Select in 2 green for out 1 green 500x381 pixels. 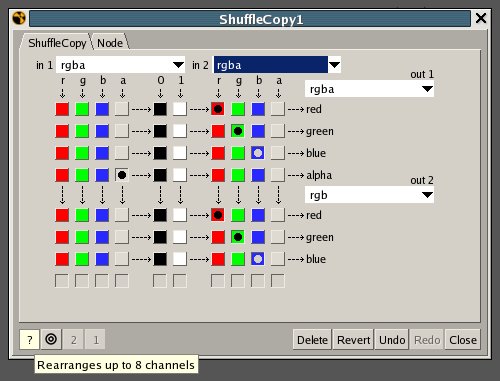pos(238,131)
